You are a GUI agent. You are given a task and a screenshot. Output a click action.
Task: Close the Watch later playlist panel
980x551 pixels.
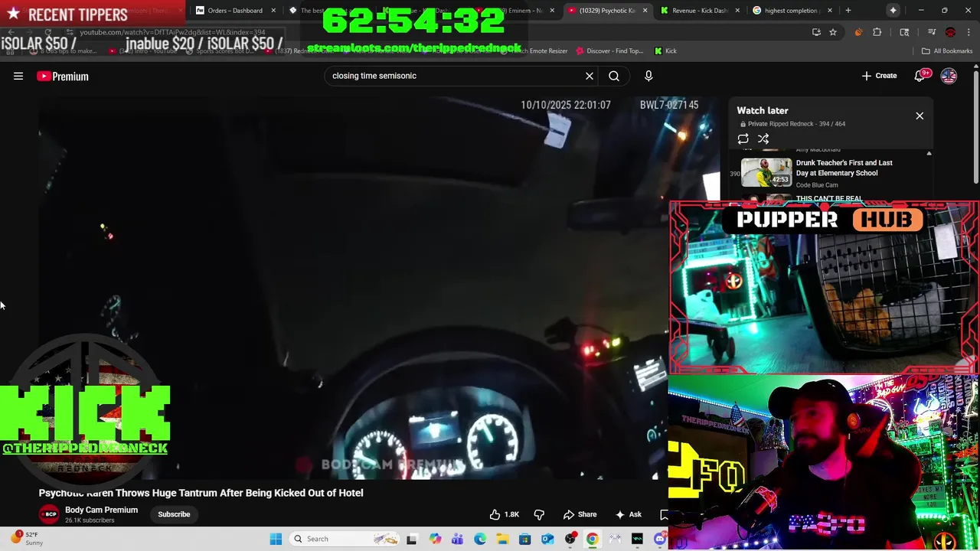[x=920, y=116]
